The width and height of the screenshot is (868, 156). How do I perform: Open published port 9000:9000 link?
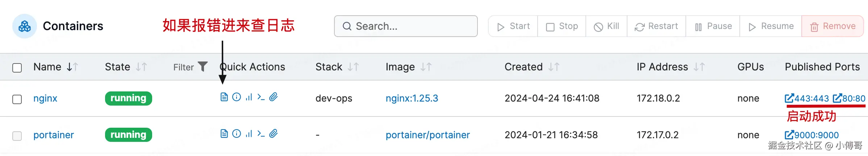(812, 135)
